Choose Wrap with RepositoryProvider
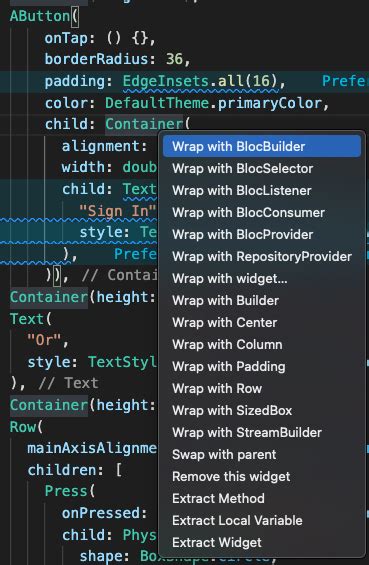369x565 pixels. click(x=262, y=256)
